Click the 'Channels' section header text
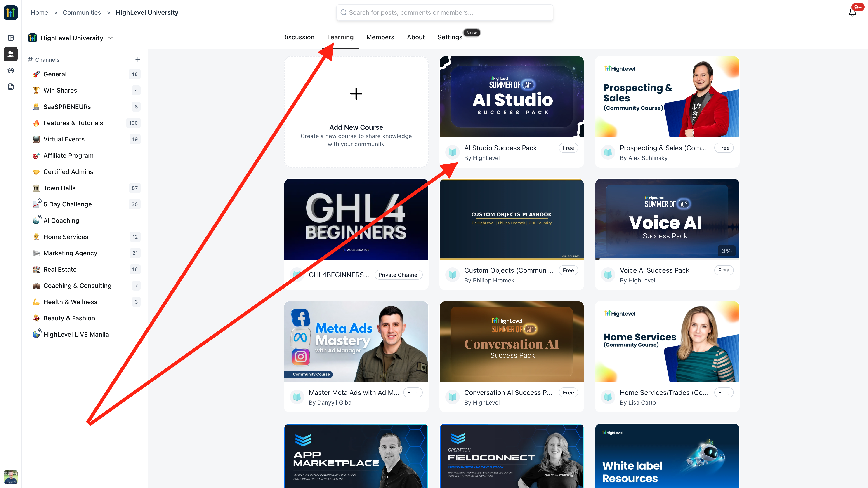The image size is (868, 488). [47, 60]
